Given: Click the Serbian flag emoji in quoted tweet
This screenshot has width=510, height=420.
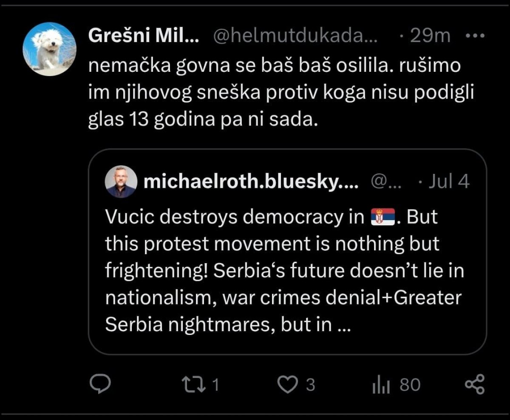Looking at the screenshot, I should [383, 217].
